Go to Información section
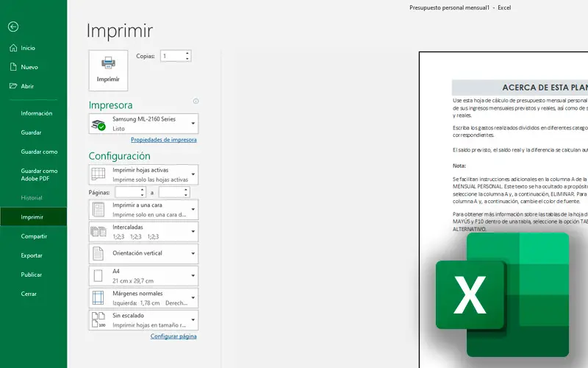The height and width of the screenshot is (368, 588). [x=36, y=113]
